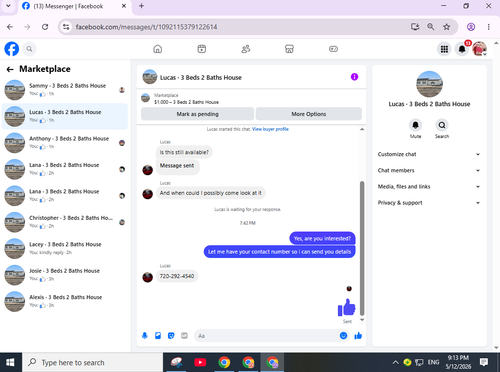This screenshot has width=500, height=372.
Task: Open Anthony - 3 Beds 2 Baths House chat
Action: (x=65, y=143)
